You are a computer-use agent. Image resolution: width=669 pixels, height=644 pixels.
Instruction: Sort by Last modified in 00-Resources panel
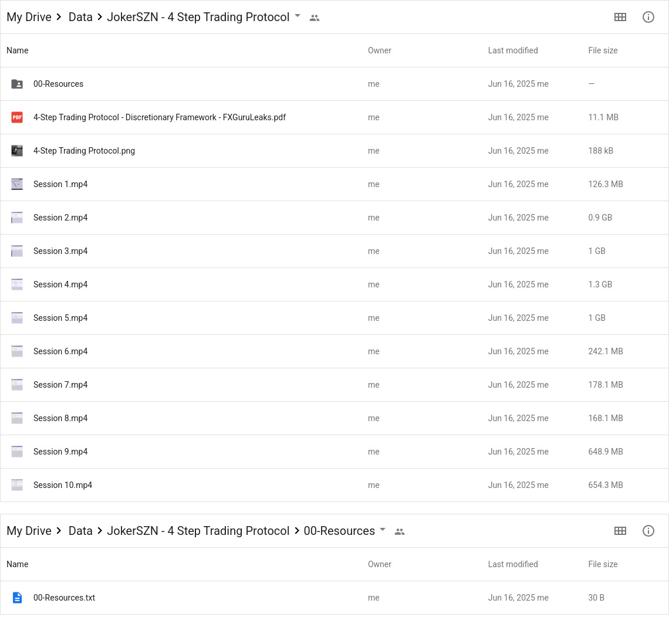[513, 564]
